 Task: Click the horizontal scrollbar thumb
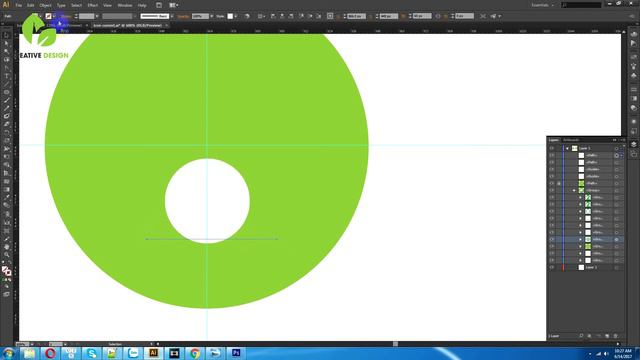point(395,344)
